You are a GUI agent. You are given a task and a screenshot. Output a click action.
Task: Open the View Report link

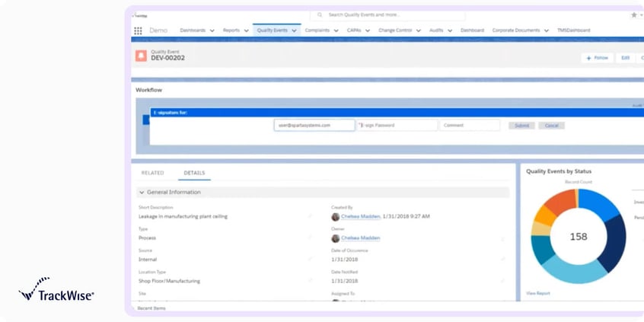click(x=537, y=293)
